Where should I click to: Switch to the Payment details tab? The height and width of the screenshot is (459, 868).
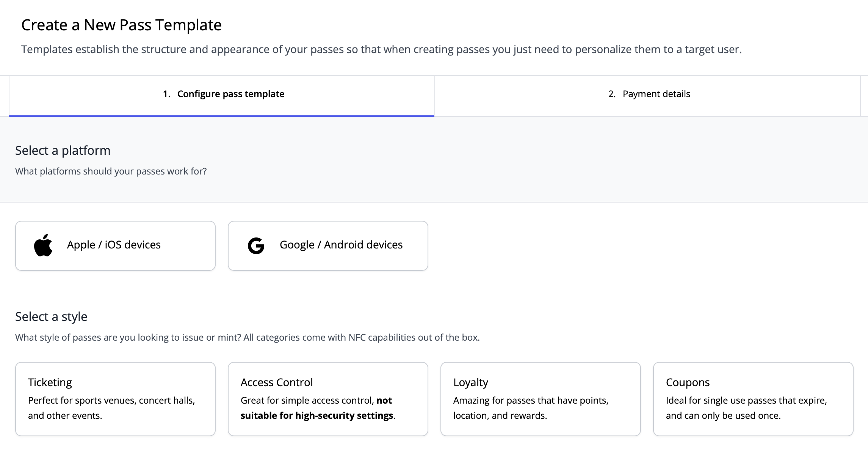click(x=649, y=94)
